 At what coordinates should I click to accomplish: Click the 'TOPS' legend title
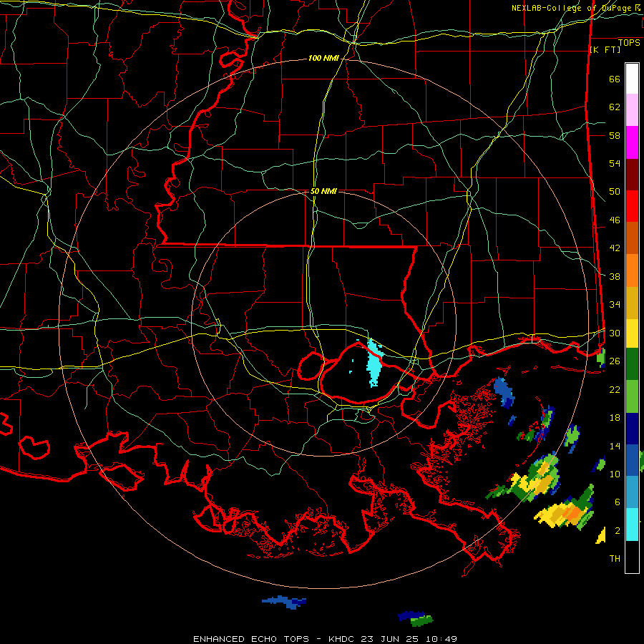(629, 43)
